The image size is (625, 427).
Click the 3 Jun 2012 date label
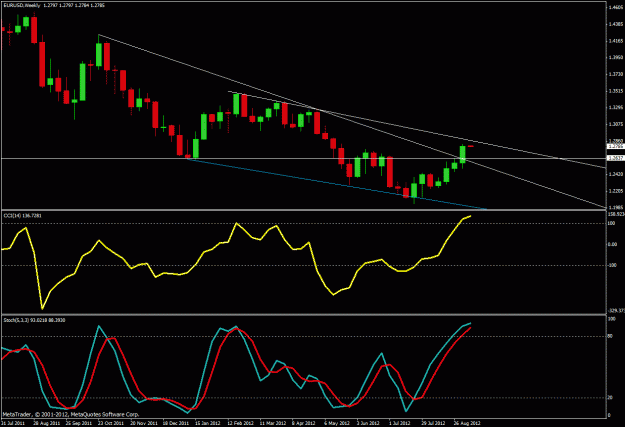pyautogui.click(x=368, y=423)
